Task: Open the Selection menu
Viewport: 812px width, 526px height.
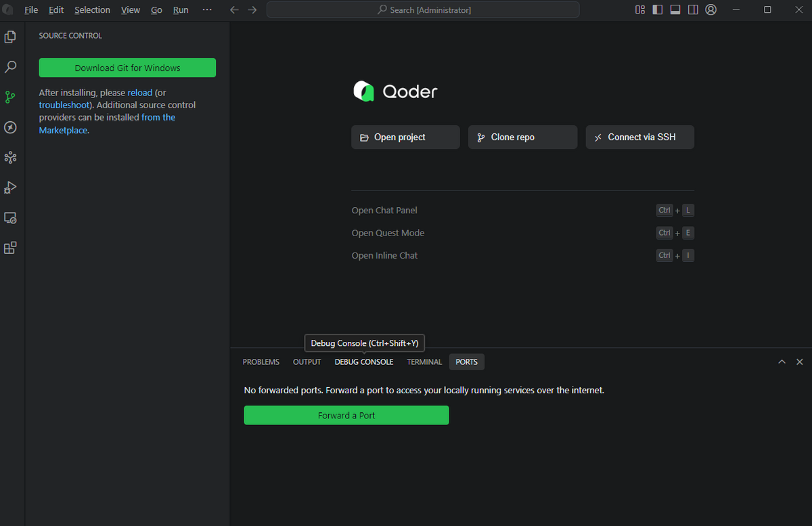Action: point(92,10)
